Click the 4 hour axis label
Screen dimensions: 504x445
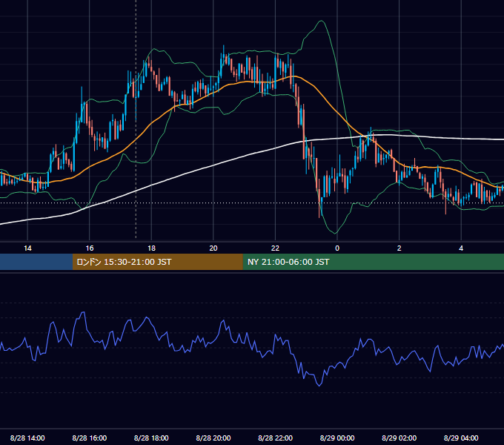pyautogui.click(x=461, y=248)
